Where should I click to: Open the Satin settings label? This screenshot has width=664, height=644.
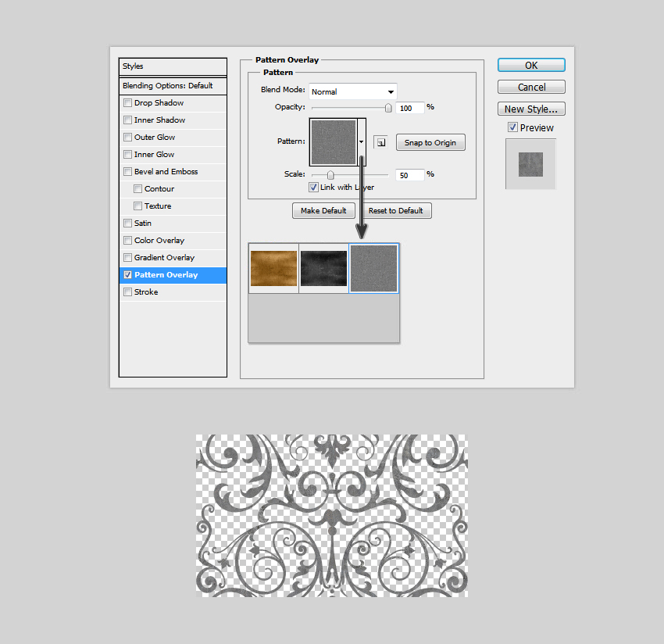click(143, 224)
